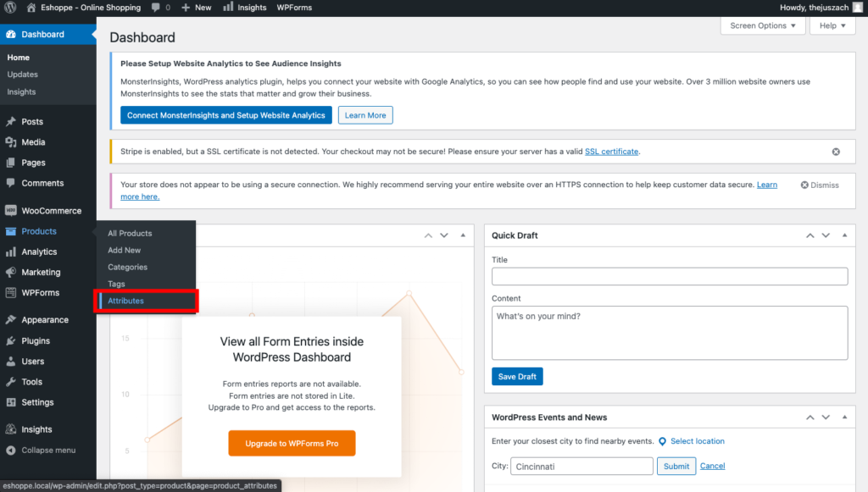Viewport: 868px width, 492px height.
Task: Open the Eshoppe site home icon
Action: tap(31, 7)
